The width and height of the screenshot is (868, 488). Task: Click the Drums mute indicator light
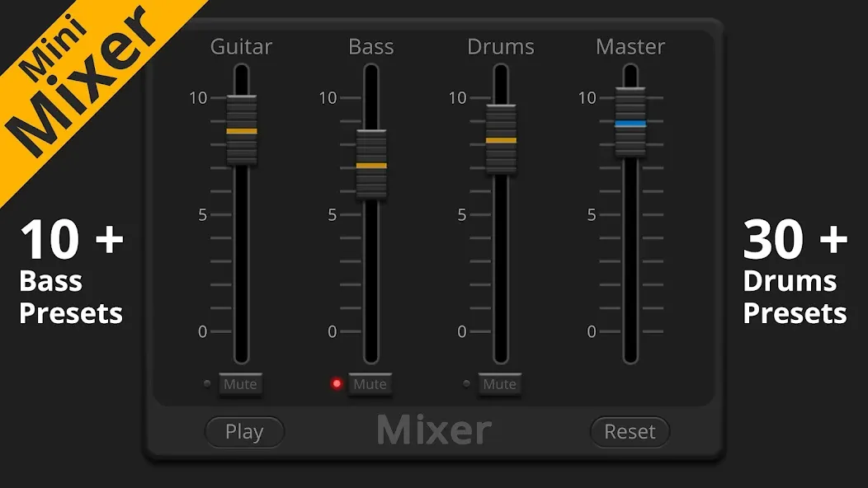point(466,383)
